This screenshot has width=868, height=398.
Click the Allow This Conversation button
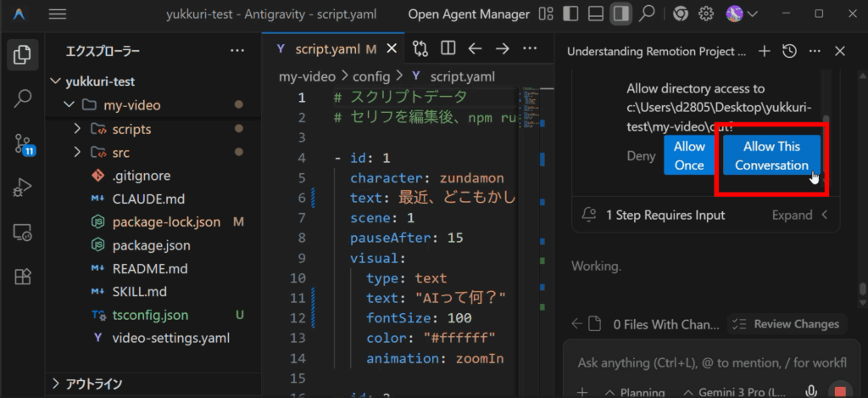point(771,156)
